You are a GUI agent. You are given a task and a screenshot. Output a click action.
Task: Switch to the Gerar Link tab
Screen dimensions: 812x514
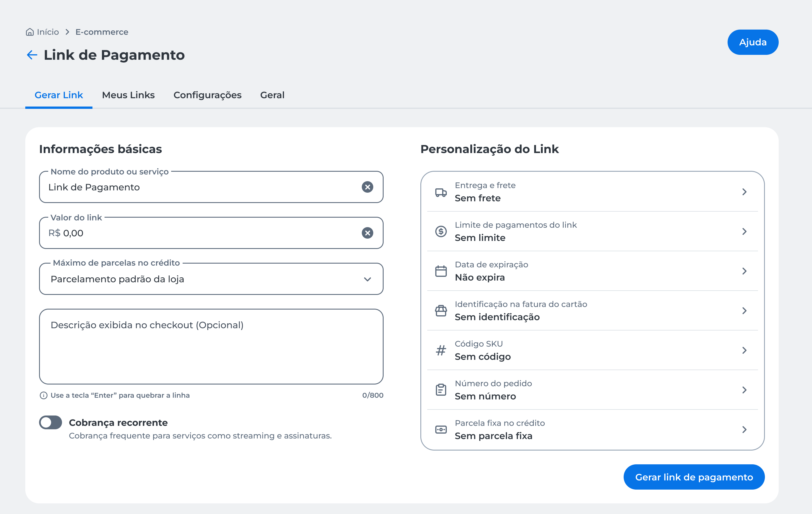(59, 95)
